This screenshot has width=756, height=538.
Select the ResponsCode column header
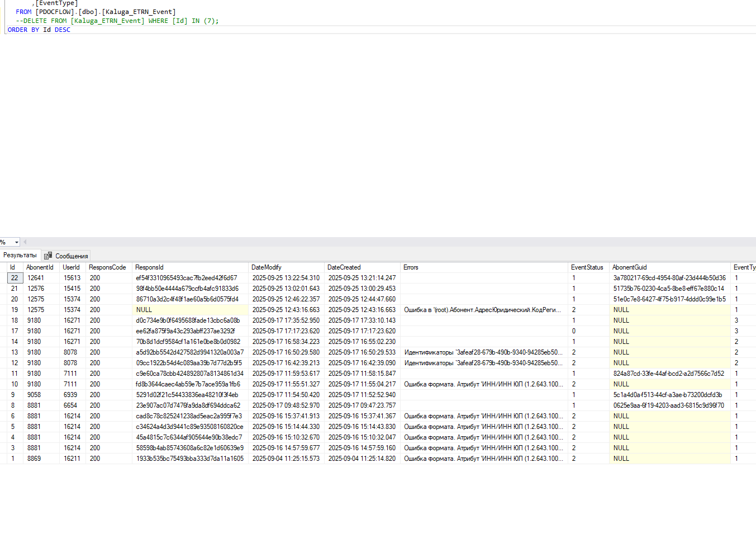coord(109,267)
